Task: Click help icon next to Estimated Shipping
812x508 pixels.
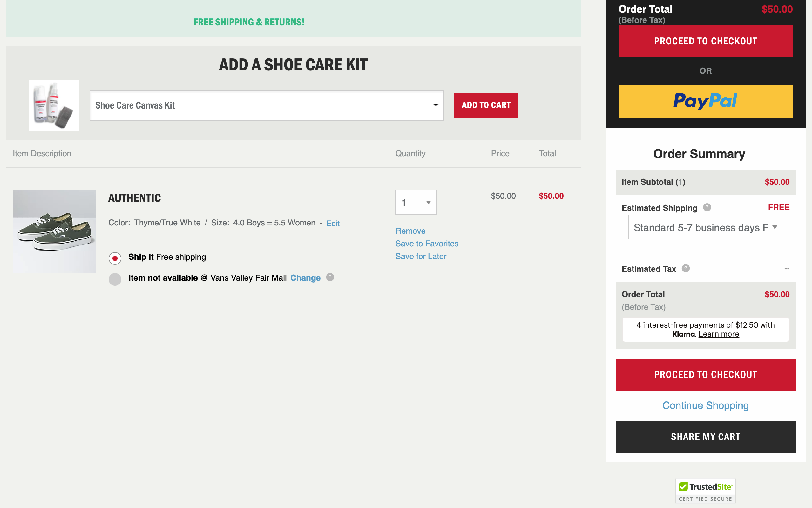Action: tap(707, 207)
